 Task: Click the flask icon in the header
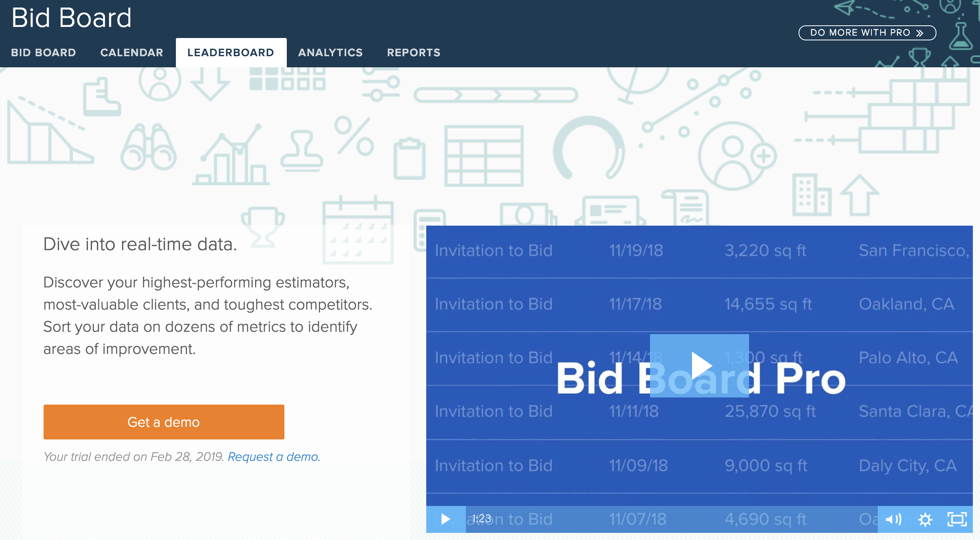pyautogui.click(x=961, y=37)
